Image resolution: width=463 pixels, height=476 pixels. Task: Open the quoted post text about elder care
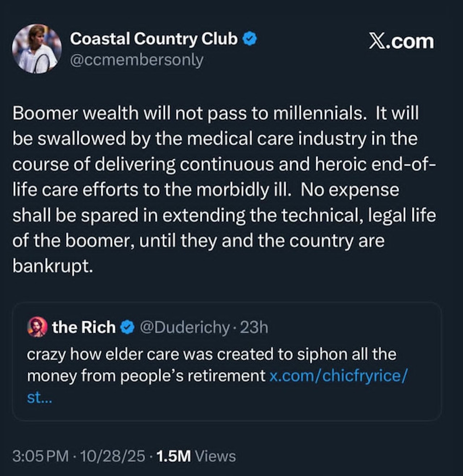pos(211,354)
